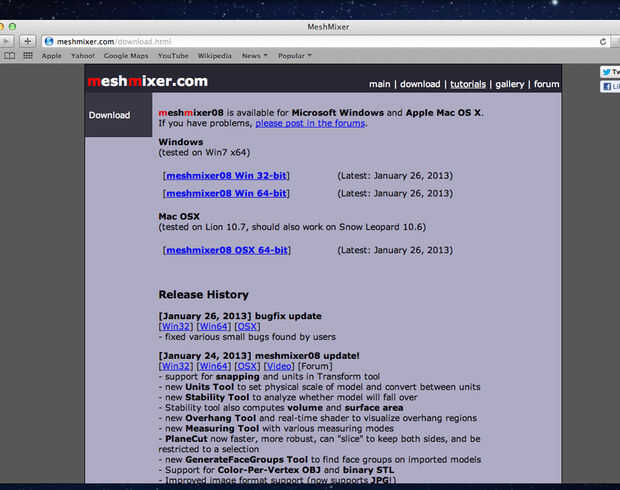Image resolution: width=620 pixels, height=490 pixels.
Task: Click OSX link under January 26 bugfix
Action: tap(248, 327)
